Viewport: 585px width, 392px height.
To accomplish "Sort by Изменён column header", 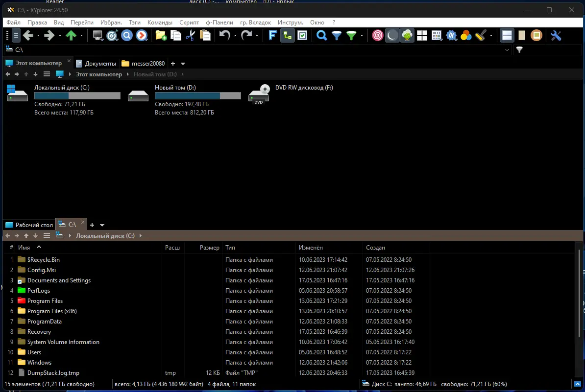I will [x=311, y=248].
